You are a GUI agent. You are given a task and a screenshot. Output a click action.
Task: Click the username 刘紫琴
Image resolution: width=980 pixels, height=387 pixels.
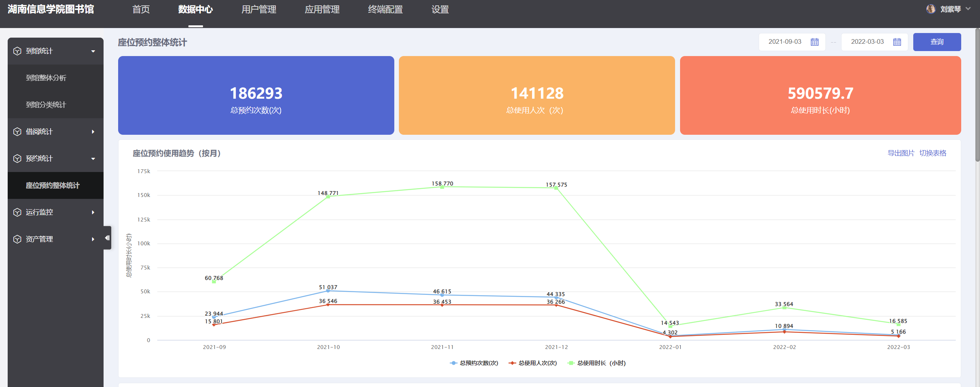coord(950,9)
